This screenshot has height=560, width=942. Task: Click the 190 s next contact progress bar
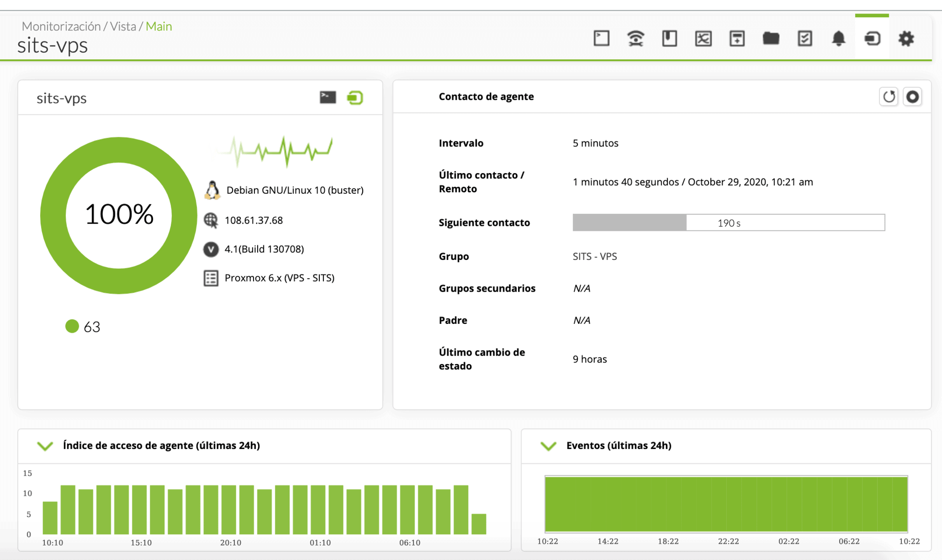[729, 223]
